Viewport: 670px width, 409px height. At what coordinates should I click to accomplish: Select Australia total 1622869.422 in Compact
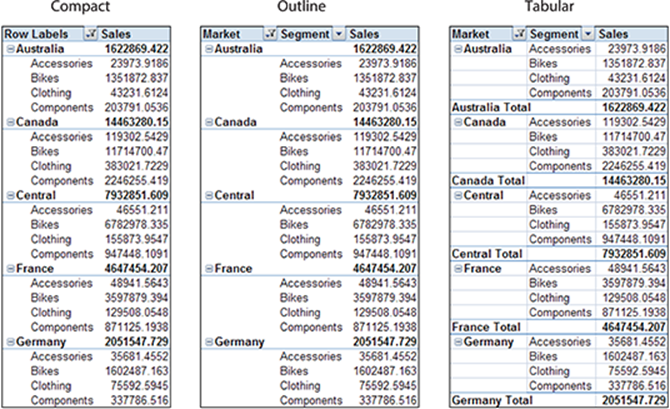[136, 49]
